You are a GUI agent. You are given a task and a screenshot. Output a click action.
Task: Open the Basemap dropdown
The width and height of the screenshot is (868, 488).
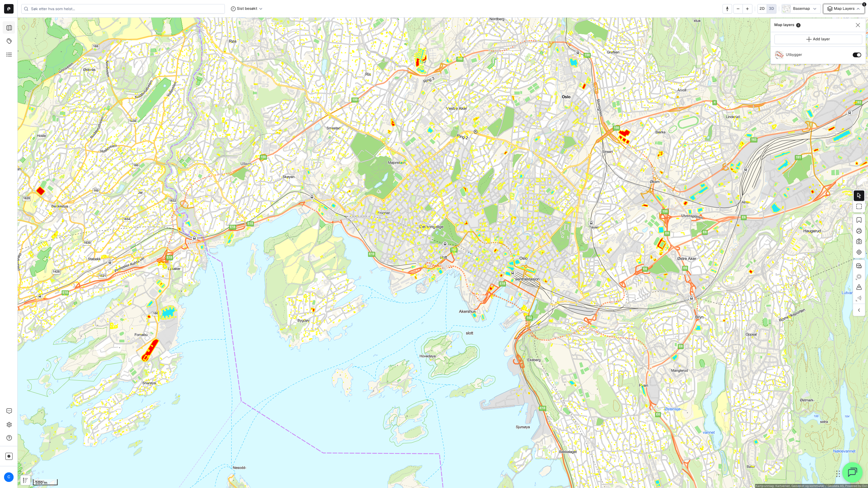tap(801, 9)
